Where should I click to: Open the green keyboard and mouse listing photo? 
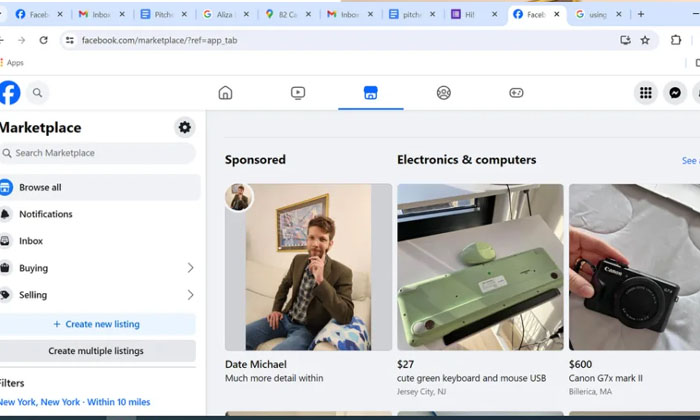[x=480, y=266]
